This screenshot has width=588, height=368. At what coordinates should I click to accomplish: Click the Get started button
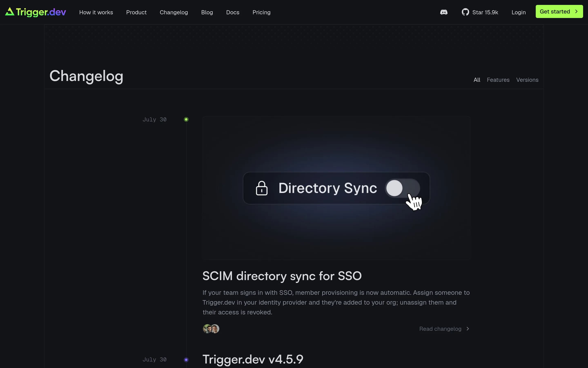coord(559,11)
